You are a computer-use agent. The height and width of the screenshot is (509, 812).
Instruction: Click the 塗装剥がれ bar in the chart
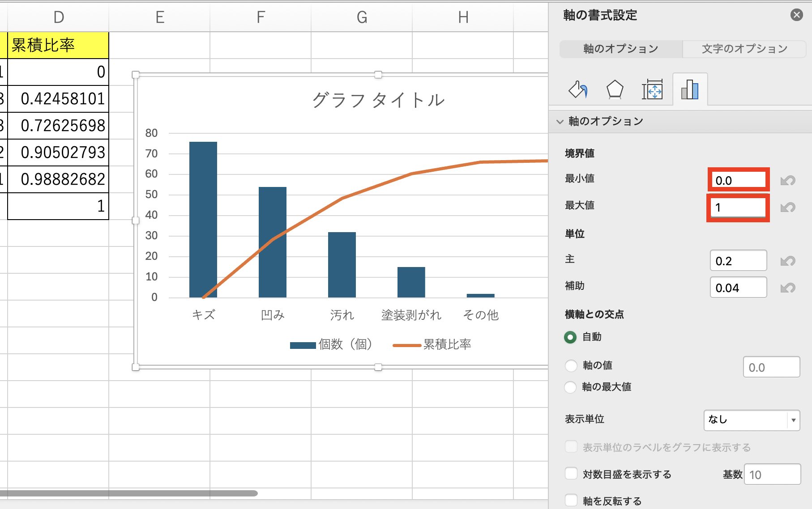pos(411,282)
